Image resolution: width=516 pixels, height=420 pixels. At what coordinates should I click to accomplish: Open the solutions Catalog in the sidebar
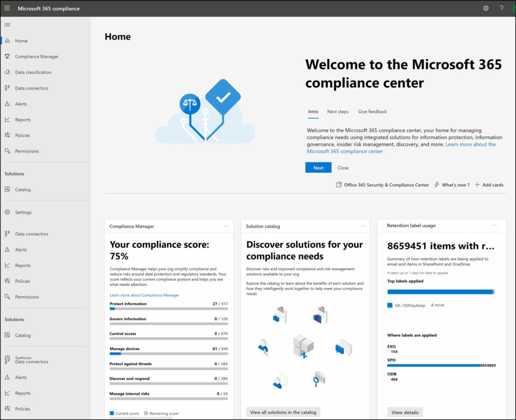tap(24, 189)
